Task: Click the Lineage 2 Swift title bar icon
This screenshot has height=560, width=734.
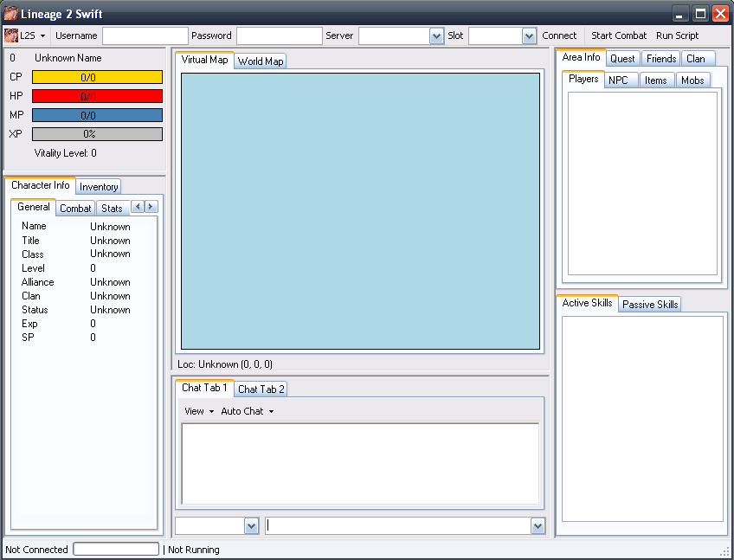Action: point(10,14)
